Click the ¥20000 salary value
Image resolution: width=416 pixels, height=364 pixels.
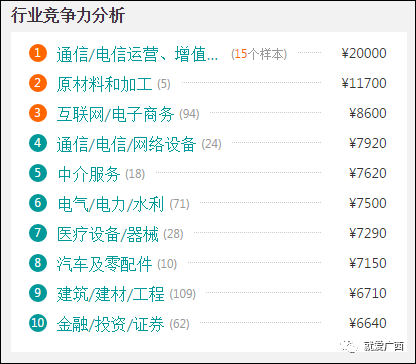coord(364,53)
